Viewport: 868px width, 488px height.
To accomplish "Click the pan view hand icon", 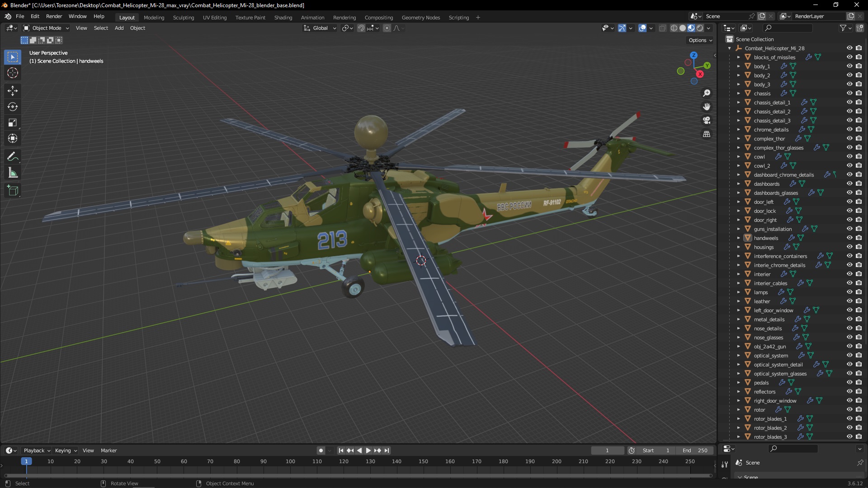I will click(707, 107).
